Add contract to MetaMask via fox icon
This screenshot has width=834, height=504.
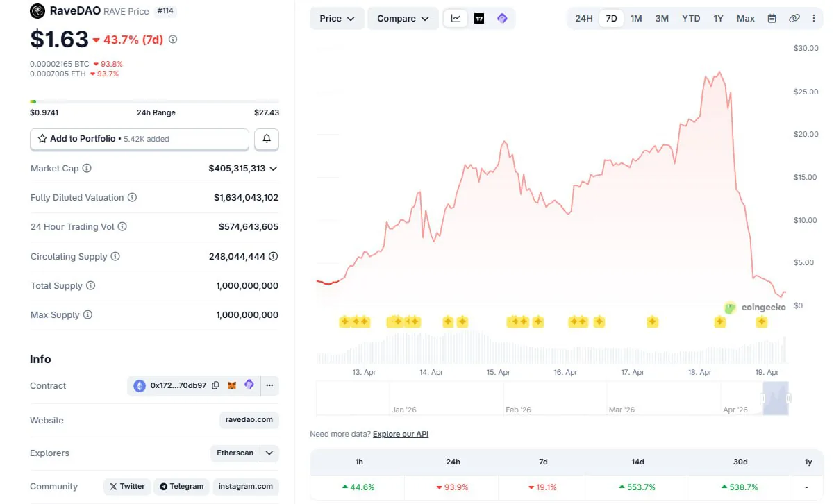point(232,385)
